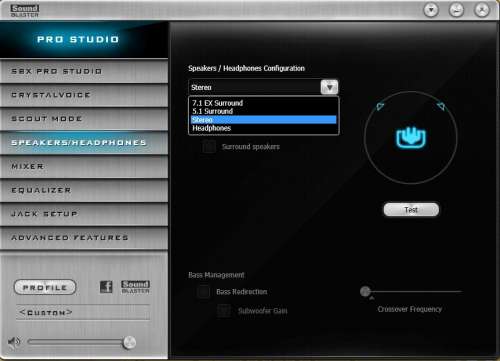The image size is (500, 361).
Task: Open the CrystalVoice section
Action: point(84,95)
